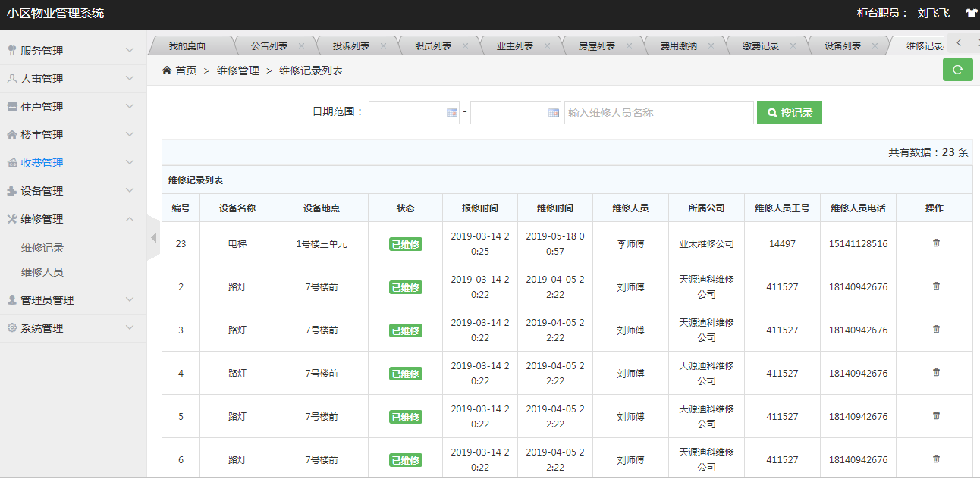This screenshot has width=980, height=479.
Task: Close the 公告列表 tab
Action: tap(301, 45)
